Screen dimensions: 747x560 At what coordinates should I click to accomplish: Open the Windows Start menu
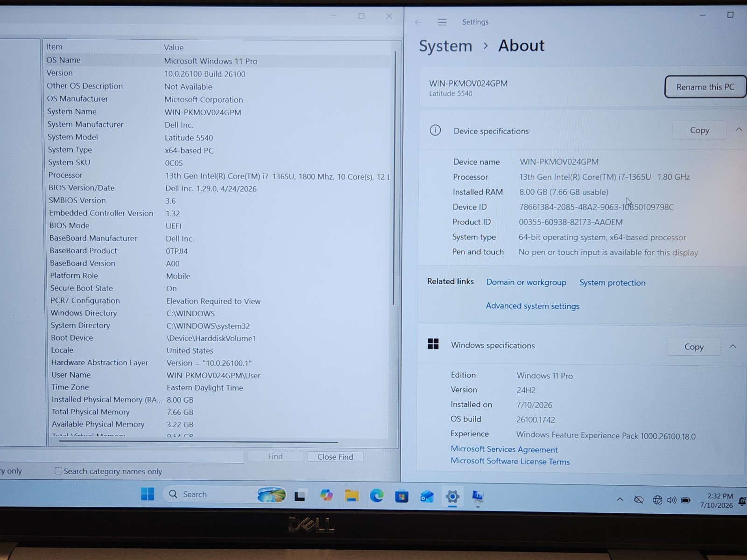(148, 494)
